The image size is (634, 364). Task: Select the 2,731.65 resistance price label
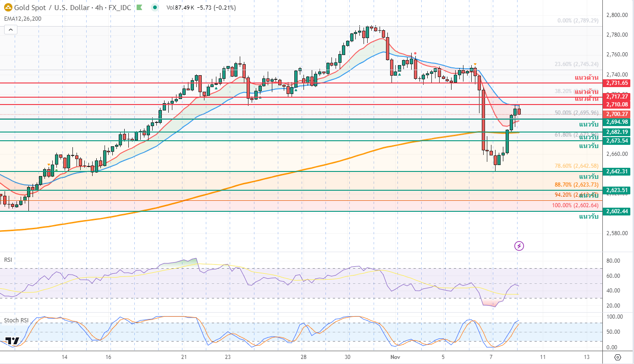click(617, 83)
